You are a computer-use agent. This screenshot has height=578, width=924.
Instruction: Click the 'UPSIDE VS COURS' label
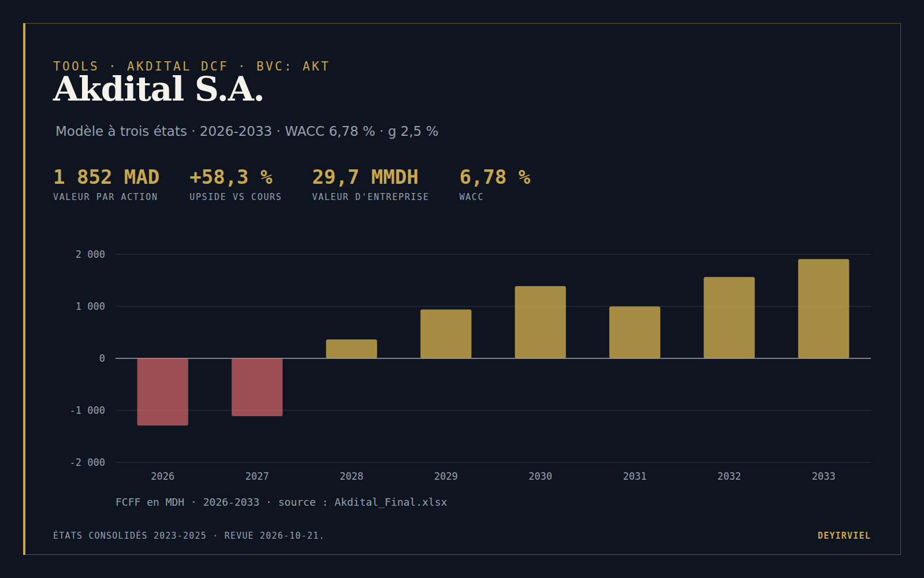[x=236, y=197]
